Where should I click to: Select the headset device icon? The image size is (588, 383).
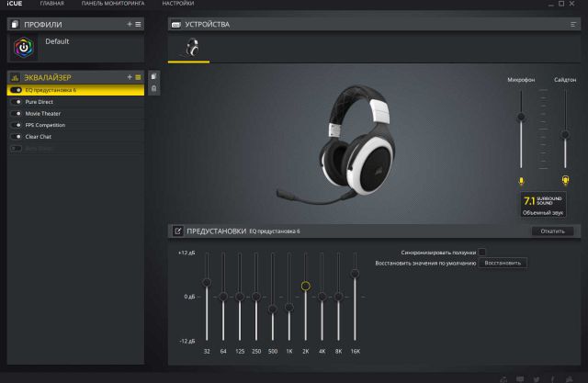[x=191, y=49]
